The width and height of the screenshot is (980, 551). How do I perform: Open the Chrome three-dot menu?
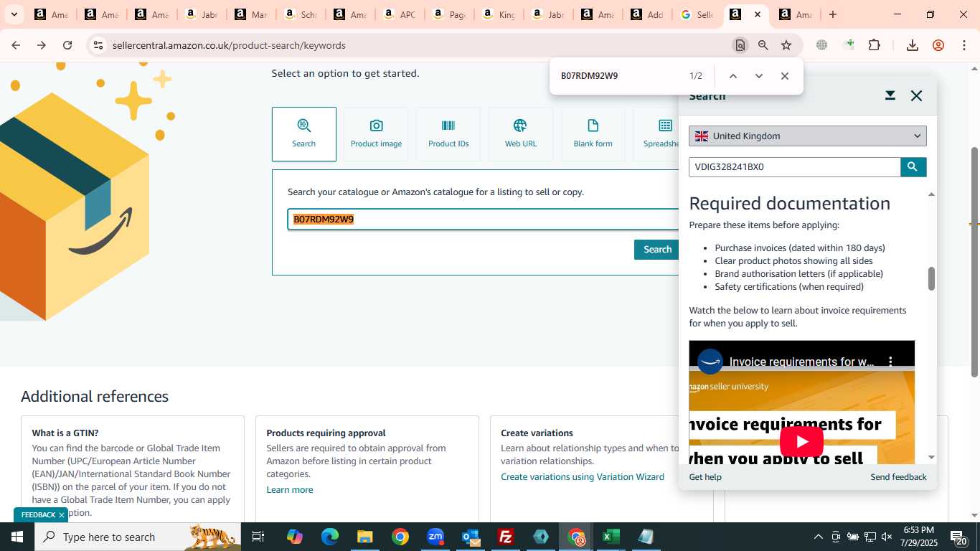[x=964, y=45]
